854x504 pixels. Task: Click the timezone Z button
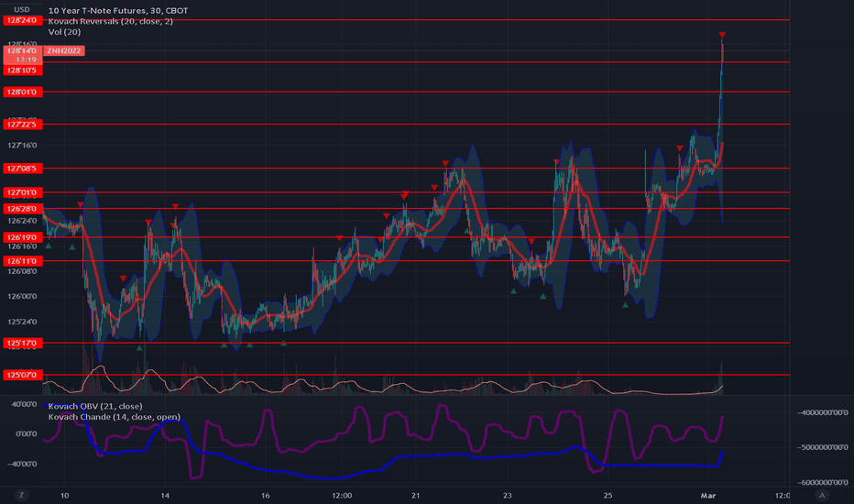coord(22,495)
